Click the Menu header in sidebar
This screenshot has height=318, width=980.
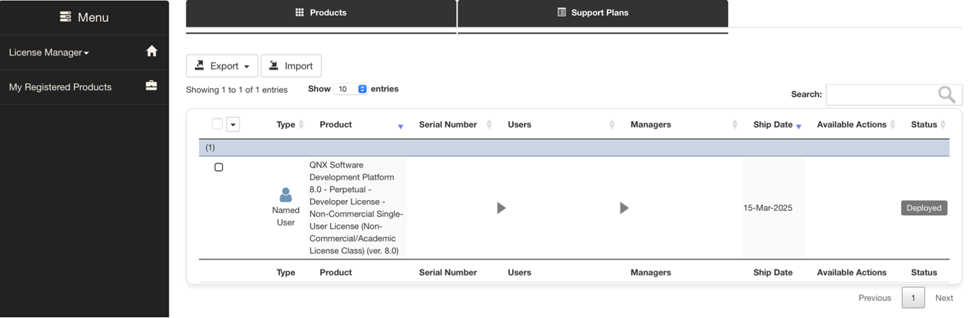click(84, 17)
